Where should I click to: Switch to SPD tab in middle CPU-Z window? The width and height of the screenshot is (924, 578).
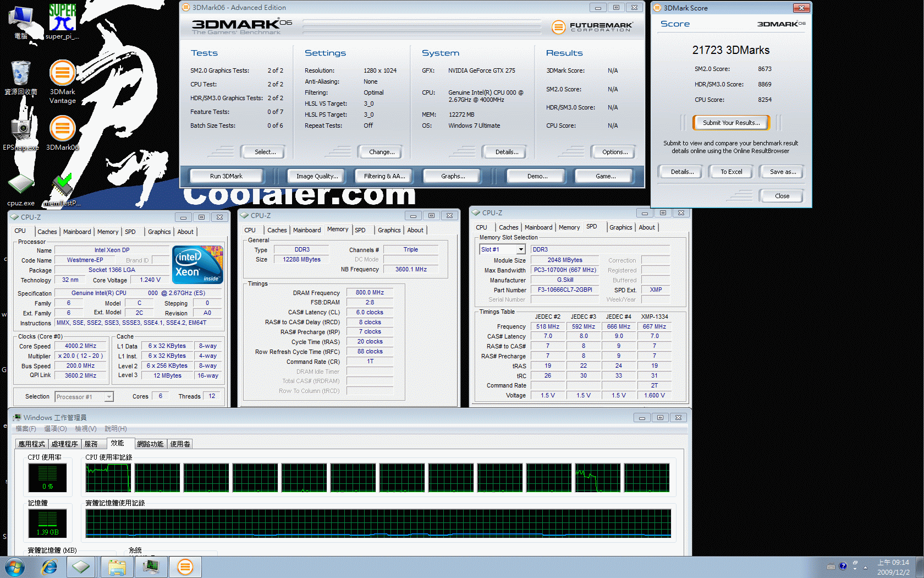click(360, 230)
